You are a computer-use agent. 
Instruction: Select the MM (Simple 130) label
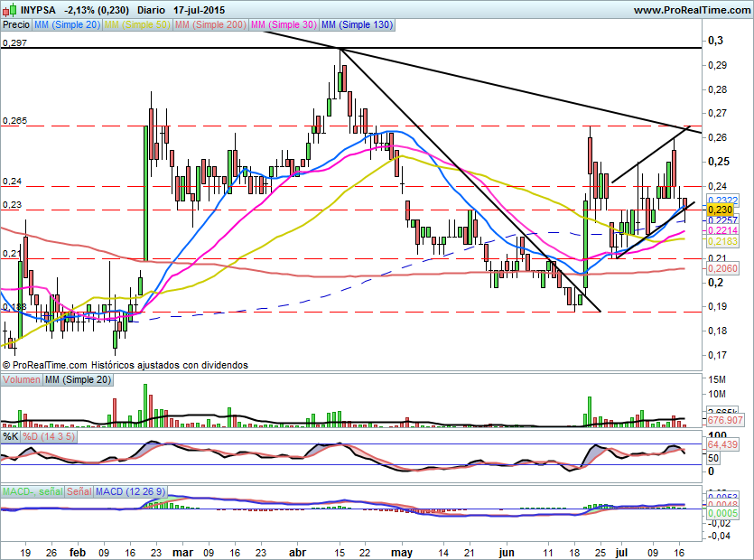358,24
